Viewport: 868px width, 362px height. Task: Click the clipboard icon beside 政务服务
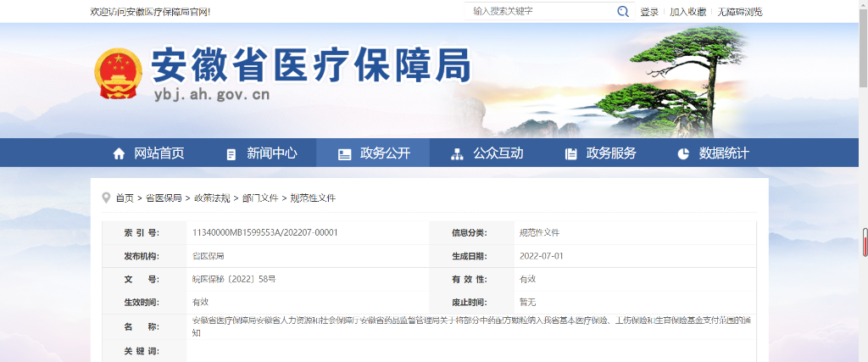pos(570,153)
